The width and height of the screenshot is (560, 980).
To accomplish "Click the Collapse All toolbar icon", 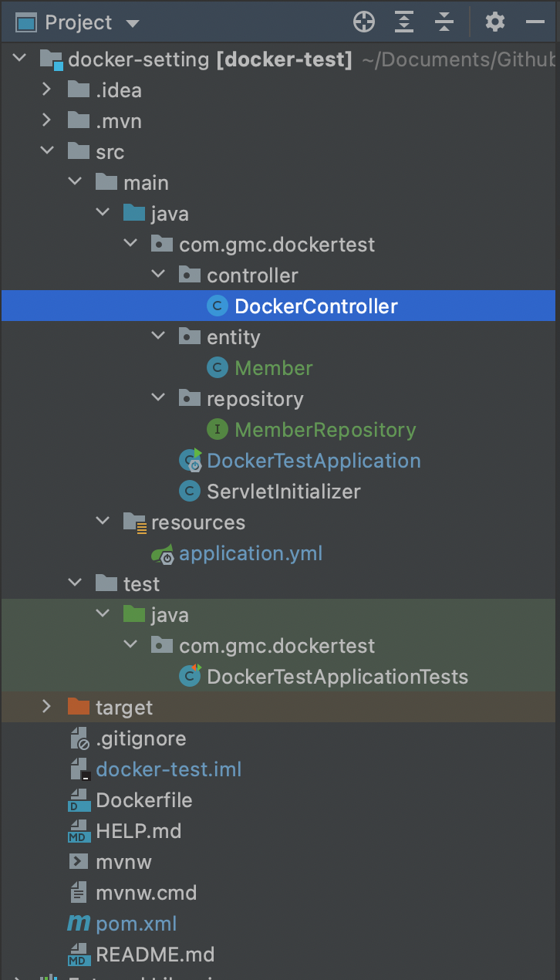I will [444, 22].
